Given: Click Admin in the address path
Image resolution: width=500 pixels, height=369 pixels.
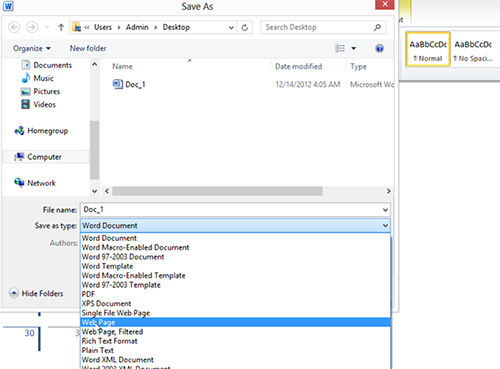Looking at the screenshot, I should pyautogui.click(x=137, y=27).
